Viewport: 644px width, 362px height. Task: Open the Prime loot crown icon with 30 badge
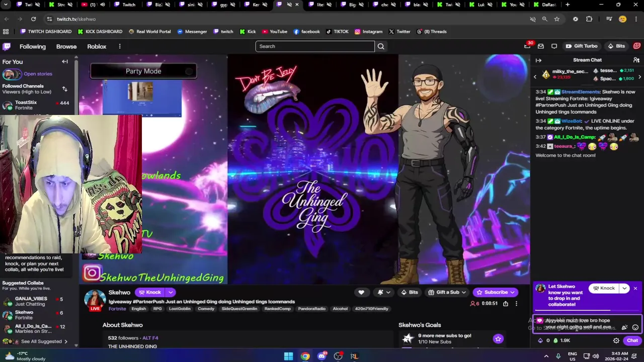click(x=527, y=46)
